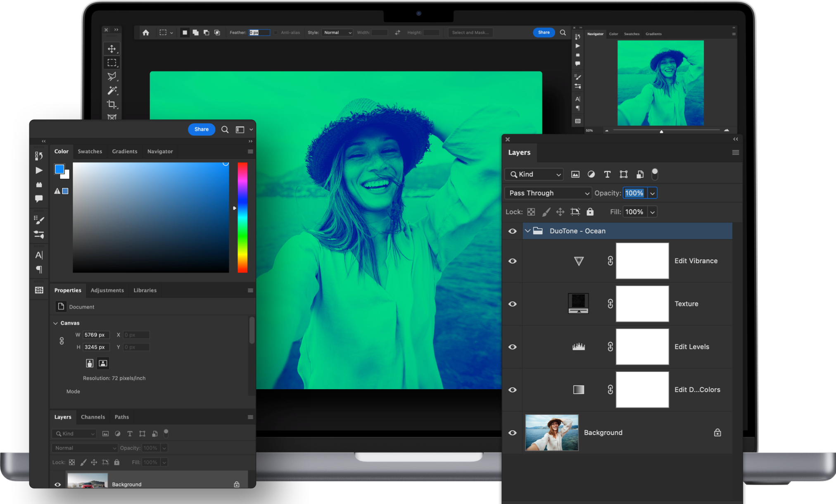Switch to the Swatches tab in left panel
836x504 pixels.
[x=90, y=151]
